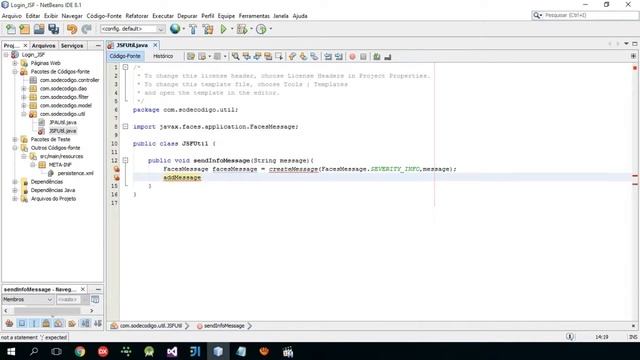Screen dimensions: 640x360
Task: Click the Profile Project clock icon
Action: (x=261, y=29)
